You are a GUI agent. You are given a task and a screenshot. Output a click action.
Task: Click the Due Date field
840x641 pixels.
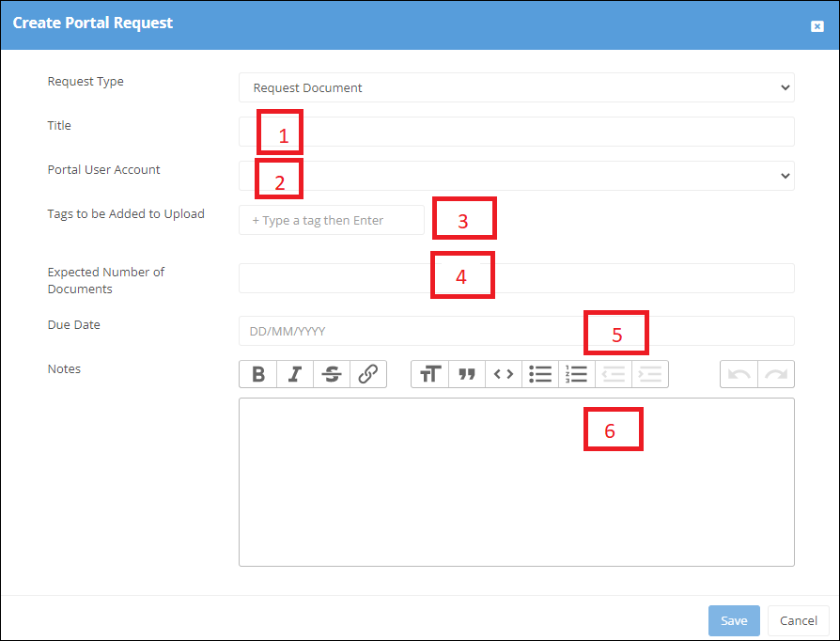(517, 331)
